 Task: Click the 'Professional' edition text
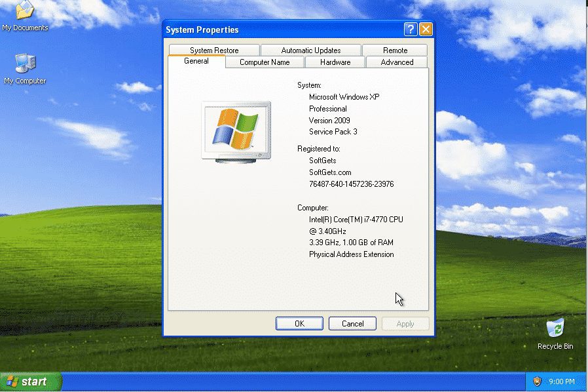(328, 109)
